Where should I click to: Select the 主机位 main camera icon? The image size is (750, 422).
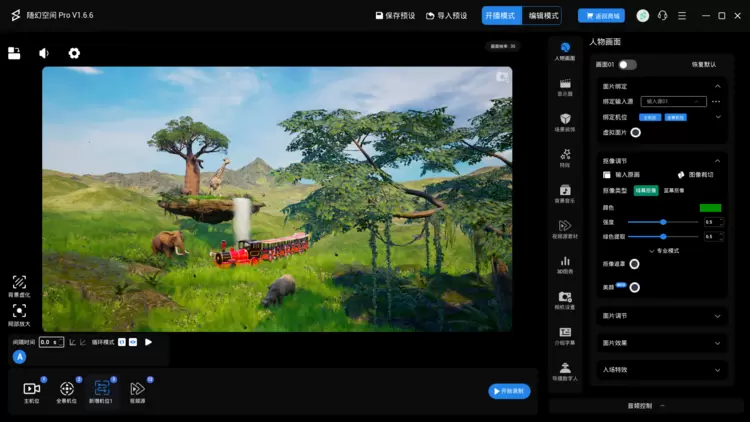[x=31, y=391]
